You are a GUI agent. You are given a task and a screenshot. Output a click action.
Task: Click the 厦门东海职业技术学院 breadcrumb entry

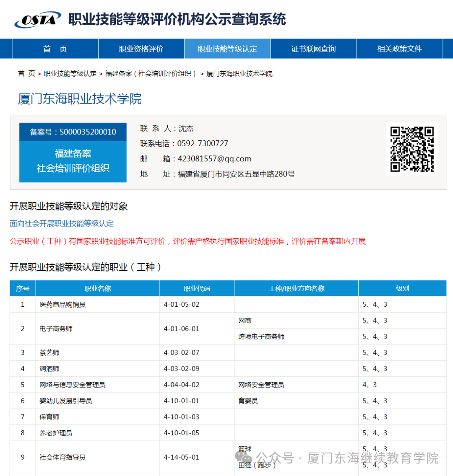point(240,73)
